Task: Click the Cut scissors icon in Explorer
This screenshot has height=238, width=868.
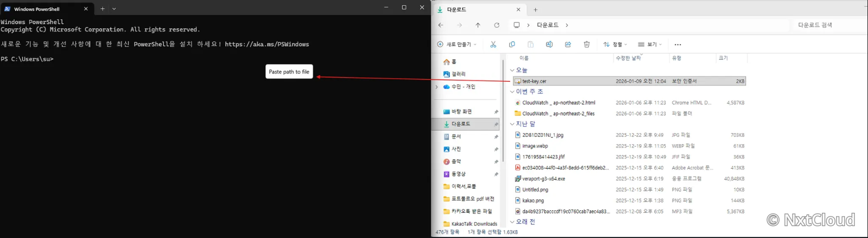Action: pyautogui.click(x=493, y=45)
